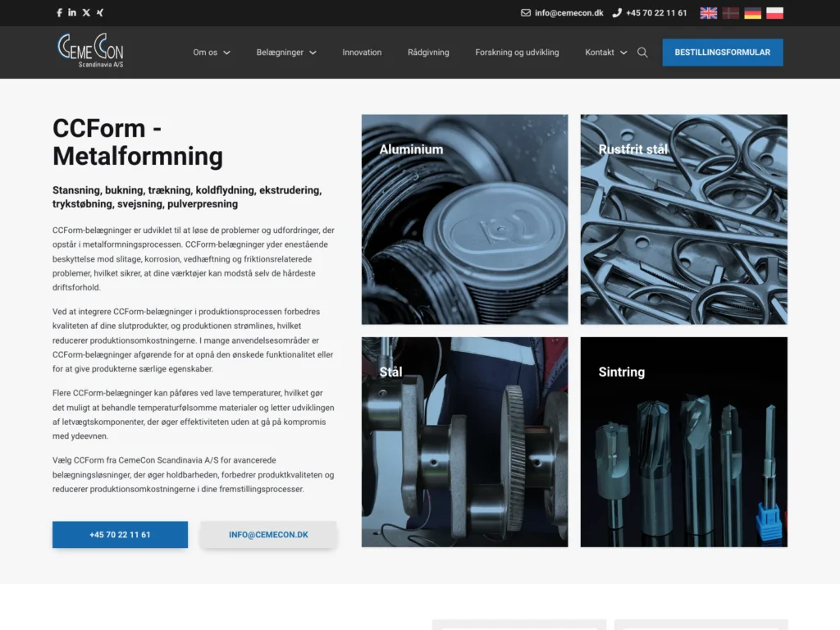Go to the Rådgivning page

coord(428,52)
